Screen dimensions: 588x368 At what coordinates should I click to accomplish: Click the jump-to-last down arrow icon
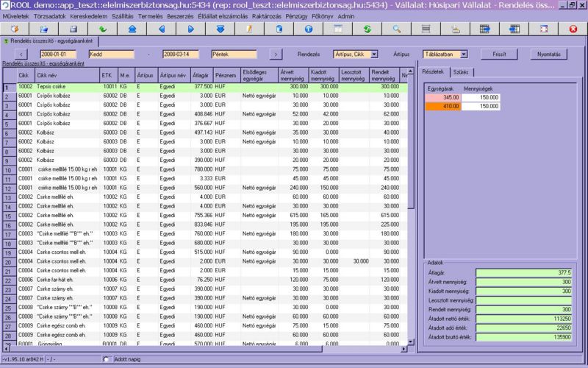click(x=220, y=29)
